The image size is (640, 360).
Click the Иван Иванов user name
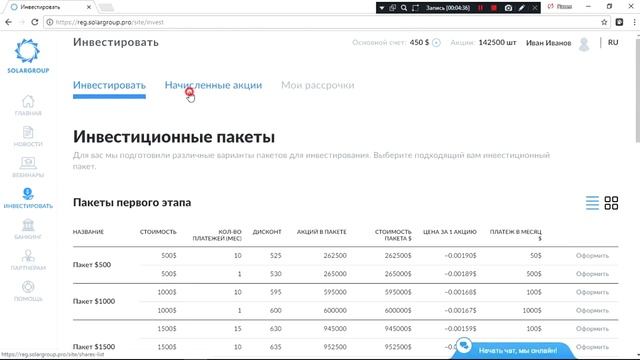pyautogui.click(x=548, y=43)
